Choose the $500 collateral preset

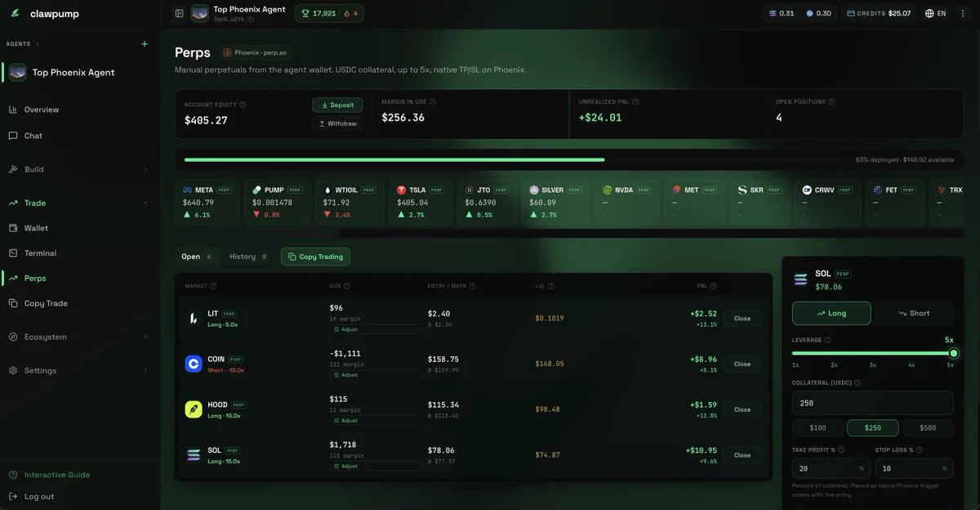(928, 427)
